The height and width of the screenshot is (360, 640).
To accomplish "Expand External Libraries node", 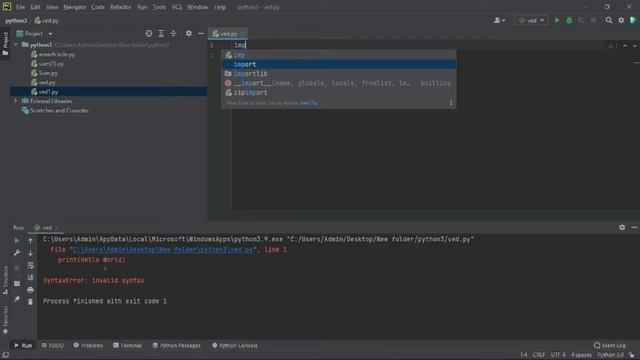I will [x=16, y=101].
